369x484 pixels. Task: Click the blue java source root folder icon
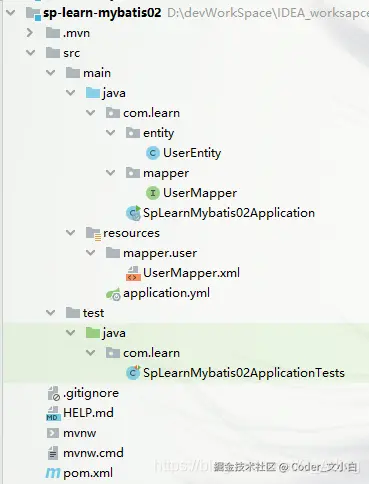point(93,93)
